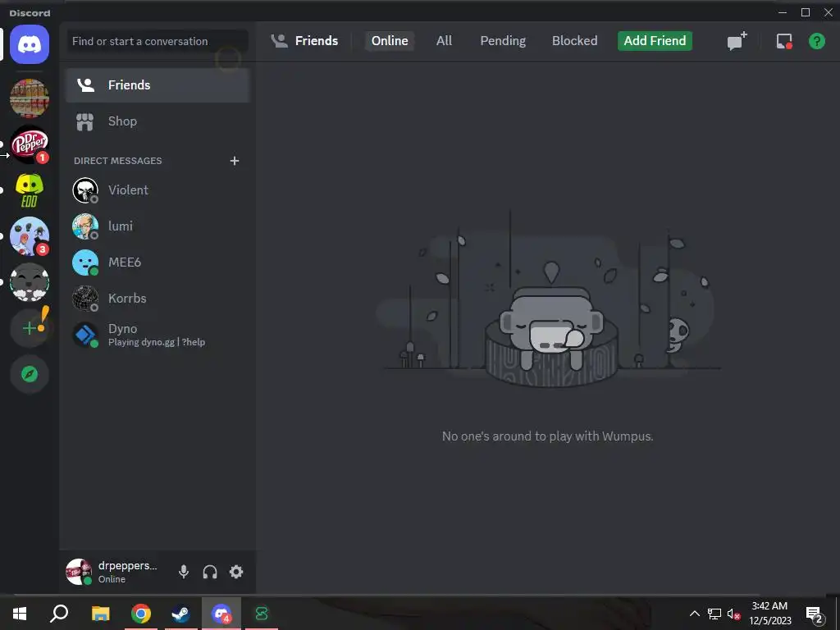The height and width of the screenshot is (630, 840).
Task: Click Discord taskbar icon
Action: coord(221,614)
